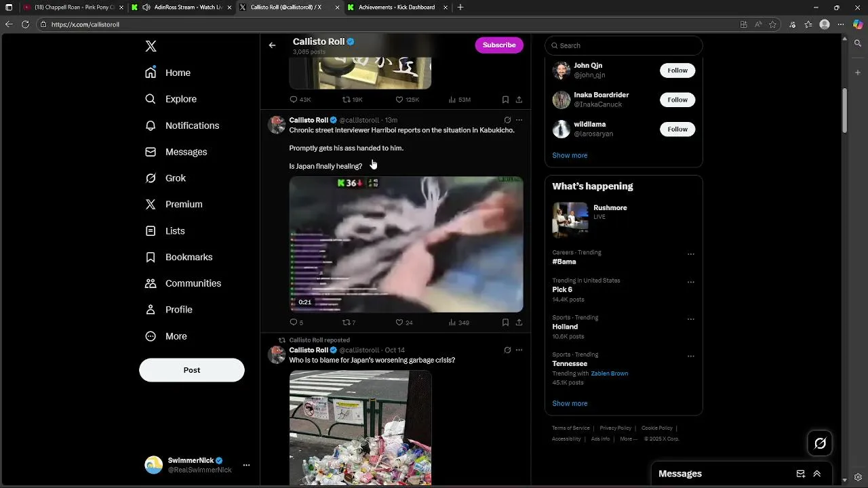Switch to the Chappell Roan browser tab
This screenshot has height=488, width=868.
point(73,7)
